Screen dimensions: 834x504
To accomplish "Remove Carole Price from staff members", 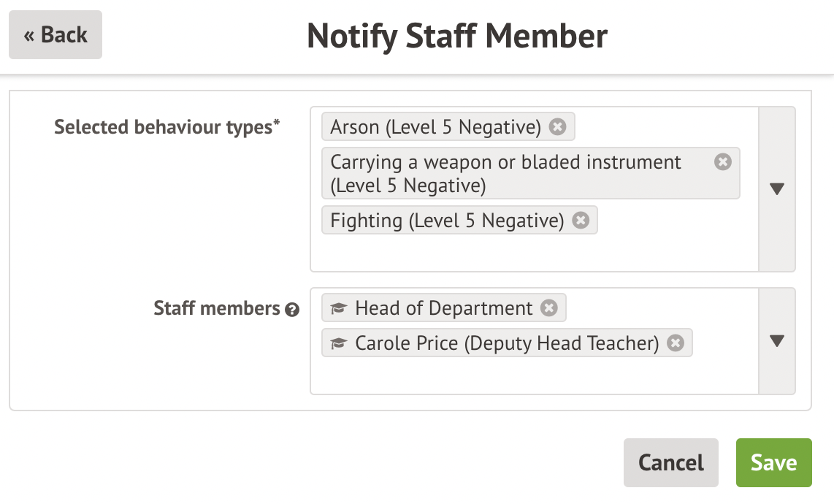I will (x=676, y=343).
